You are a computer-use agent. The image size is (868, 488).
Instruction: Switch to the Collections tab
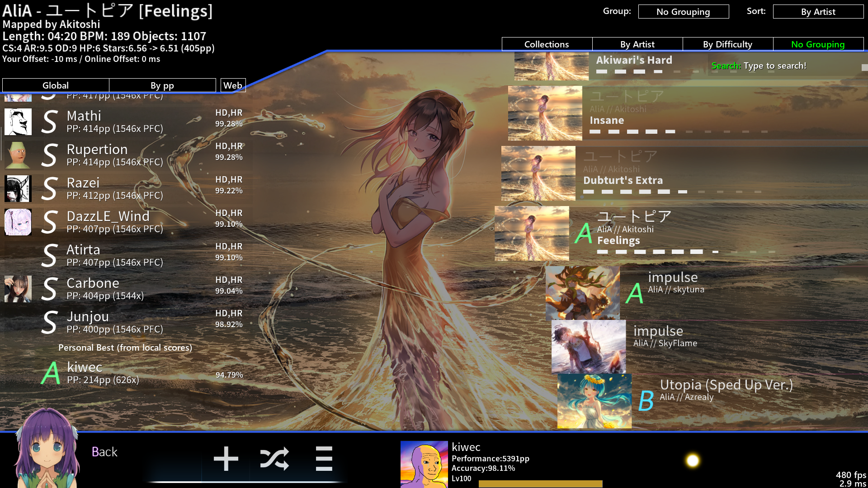click(x=547, y=44)
